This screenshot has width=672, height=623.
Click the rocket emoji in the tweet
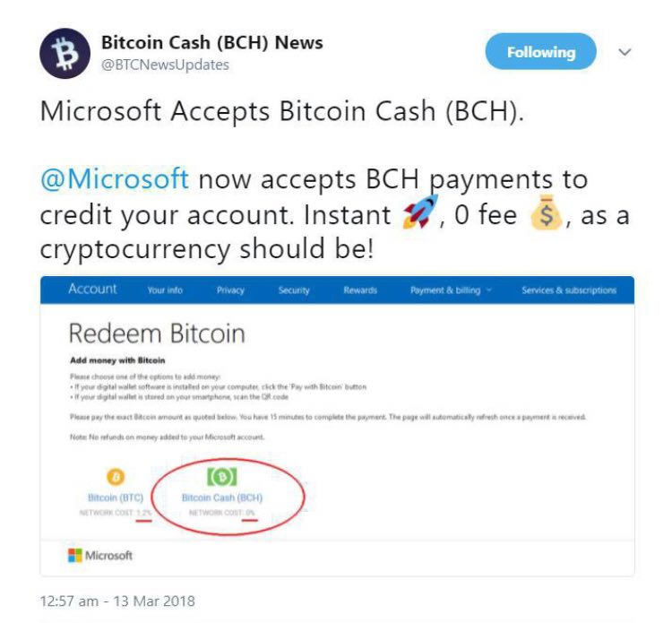pos(420,212)
